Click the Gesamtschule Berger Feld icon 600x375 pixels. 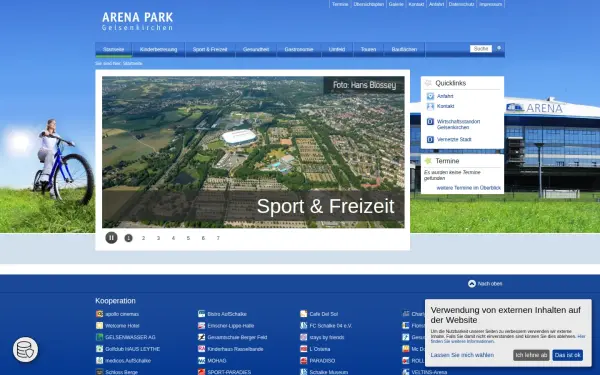click(202, 337)
